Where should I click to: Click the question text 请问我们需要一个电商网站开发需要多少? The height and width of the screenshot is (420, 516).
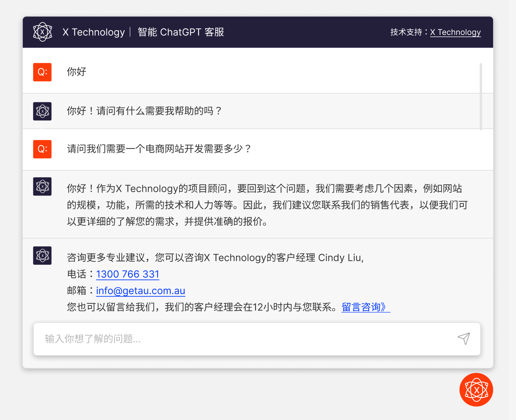[x=159, y=149]
